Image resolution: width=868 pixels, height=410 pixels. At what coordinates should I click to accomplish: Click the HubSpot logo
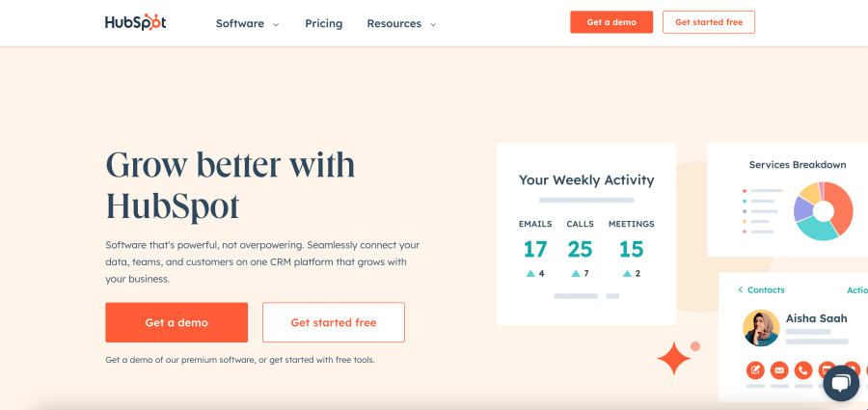[135, 22]
